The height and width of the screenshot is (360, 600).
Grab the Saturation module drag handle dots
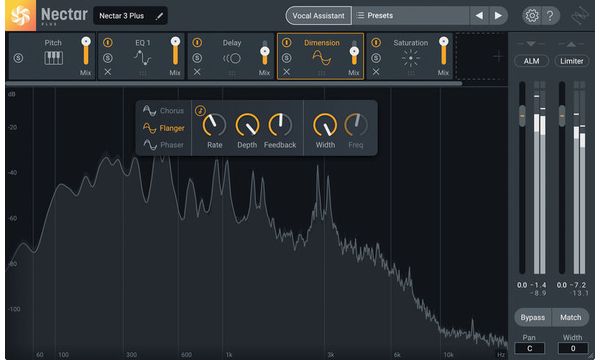point(411,73)
